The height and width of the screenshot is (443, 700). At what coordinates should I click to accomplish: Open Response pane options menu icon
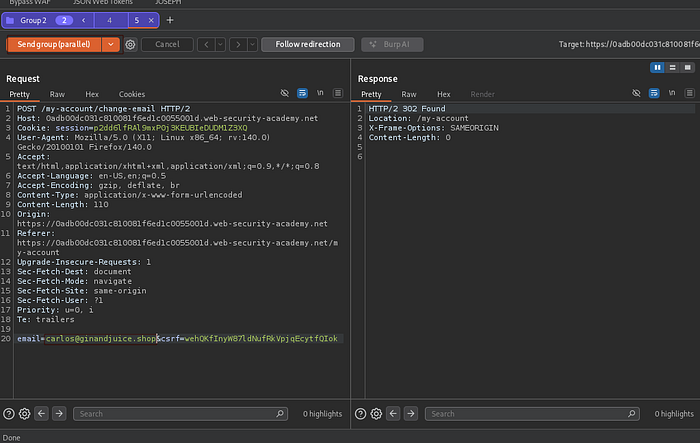coord(690,93)
